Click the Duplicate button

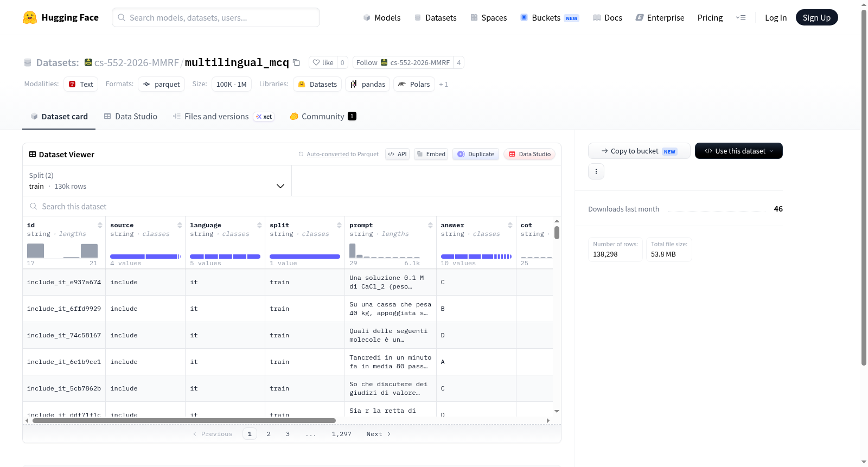point(476,154)
